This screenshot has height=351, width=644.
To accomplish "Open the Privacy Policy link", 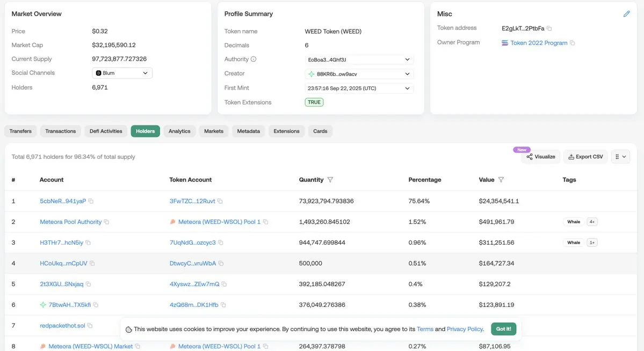I will 465,329.
